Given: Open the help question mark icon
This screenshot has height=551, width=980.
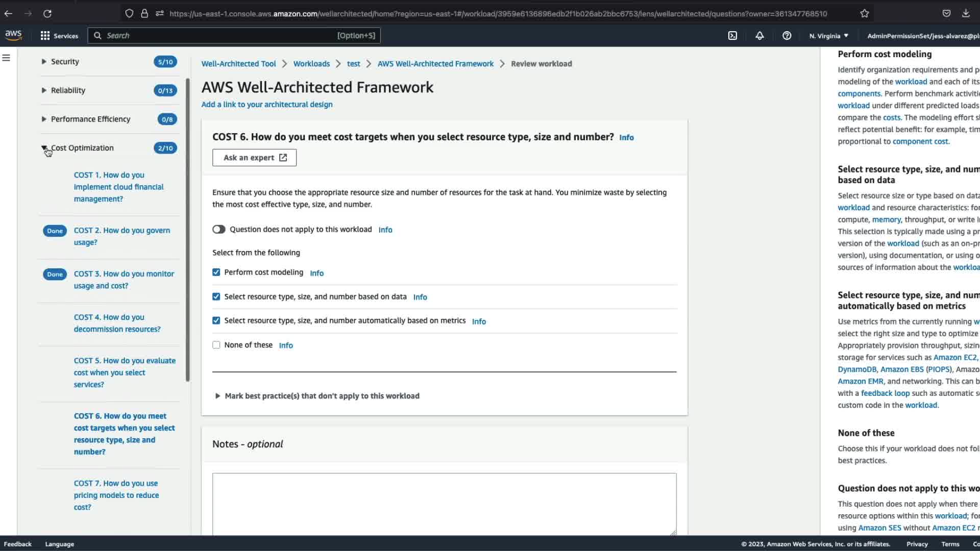Looking at the screenshot, I should 787,36.
